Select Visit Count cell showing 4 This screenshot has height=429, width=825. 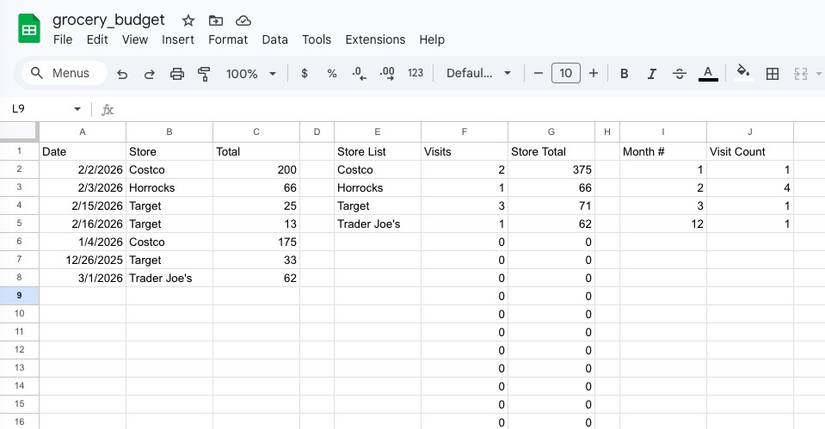coord(750,188)
